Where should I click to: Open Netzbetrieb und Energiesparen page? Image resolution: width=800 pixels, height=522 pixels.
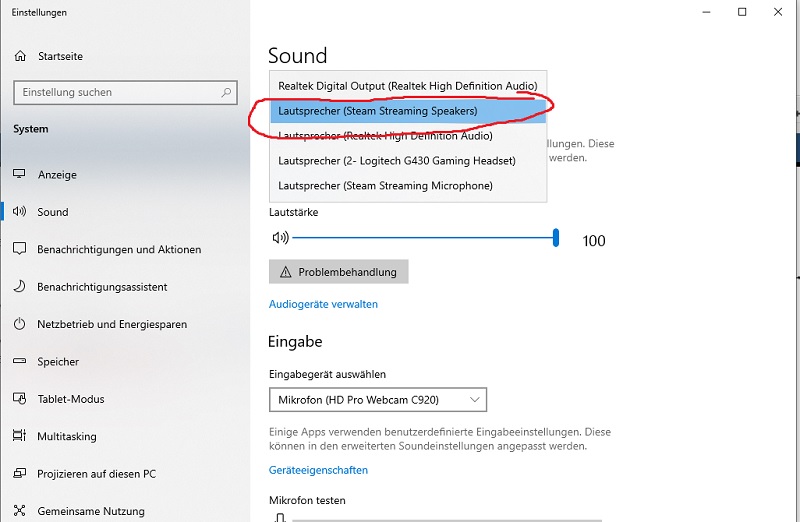pyautogui.click(x=125, y=324)
